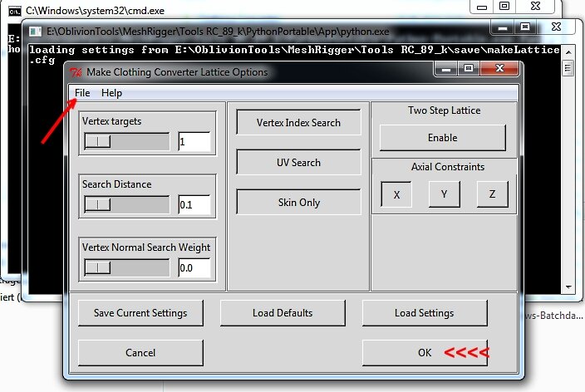Confirm with the OK button
Image resolution: width=585 pixels, height=392 pixels.
[425, 353]
